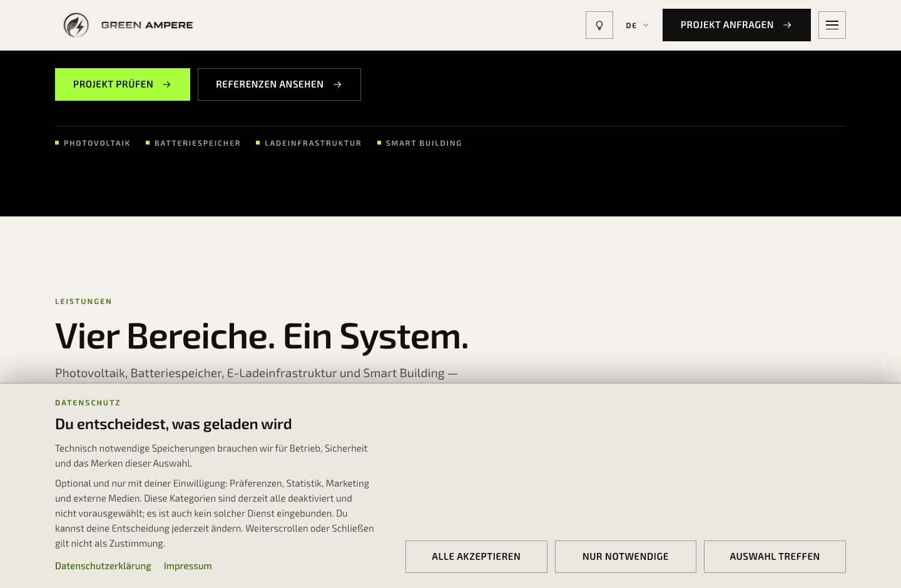Open the Impressum link

click(188, 566)
